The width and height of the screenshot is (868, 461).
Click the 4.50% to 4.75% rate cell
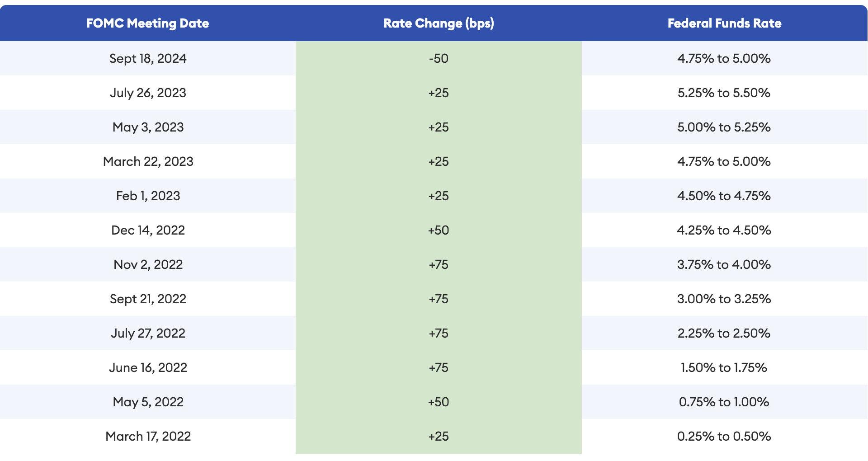coord(725,196)
